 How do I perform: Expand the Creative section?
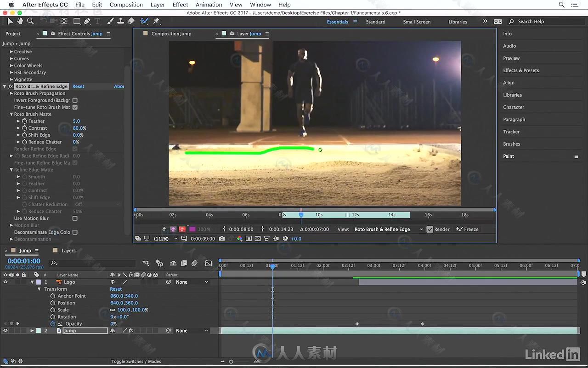(x=11, y=52)
